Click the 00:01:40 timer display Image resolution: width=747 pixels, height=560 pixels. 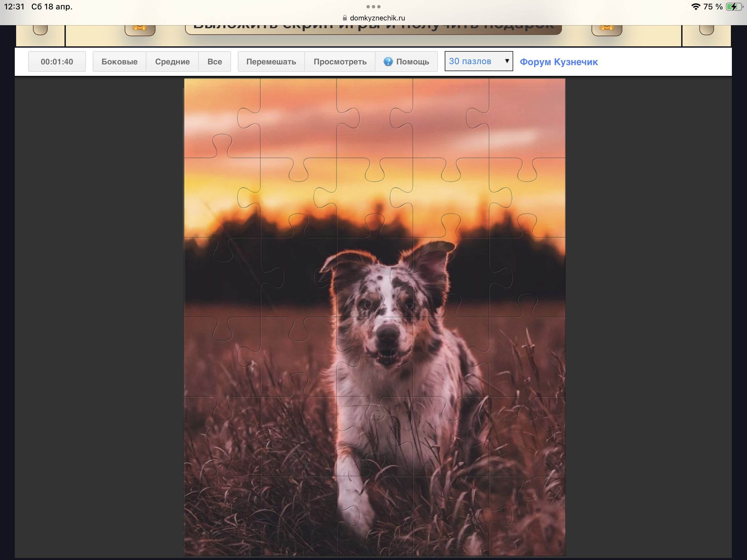[57, 61]
